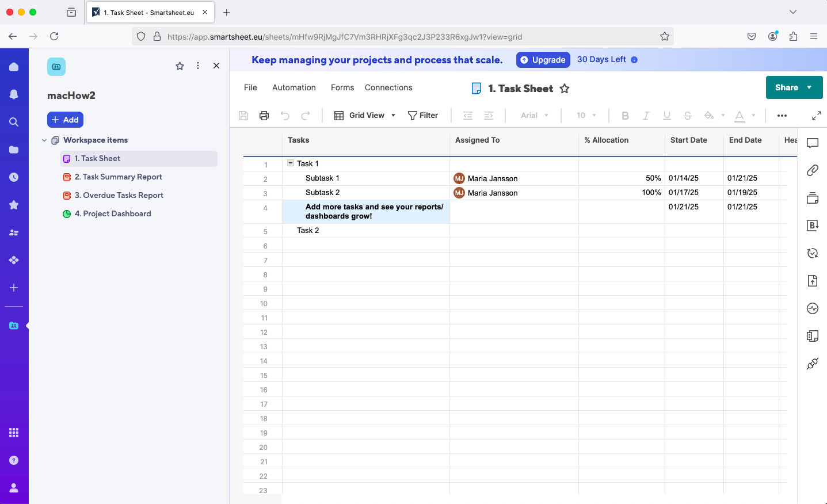Open the Activity Log panel
The width and height of the screenshot is (827, 504).
[x=812, y=308]
